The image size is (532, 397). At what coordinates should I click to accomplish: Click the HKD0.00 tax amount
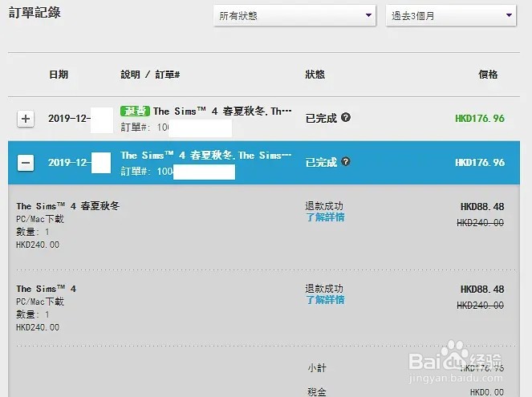[x=487, y=392]
